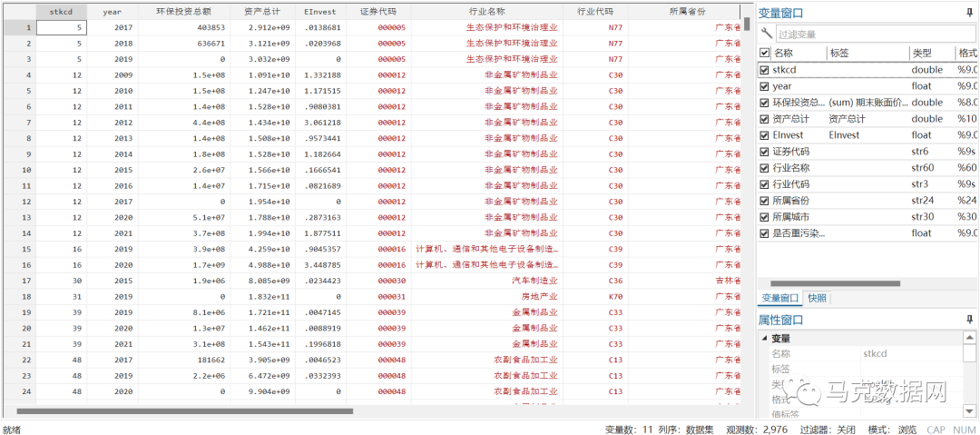The width and height of the screenshot is (980, 435).
Task: Pin the 变量窗口 panel
Action: [969, 12]
